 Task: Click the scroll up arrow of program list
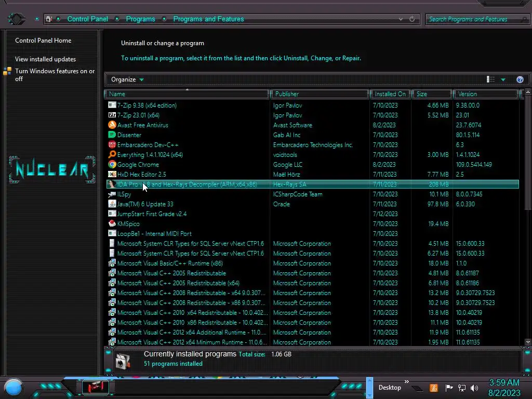point(528,92)
